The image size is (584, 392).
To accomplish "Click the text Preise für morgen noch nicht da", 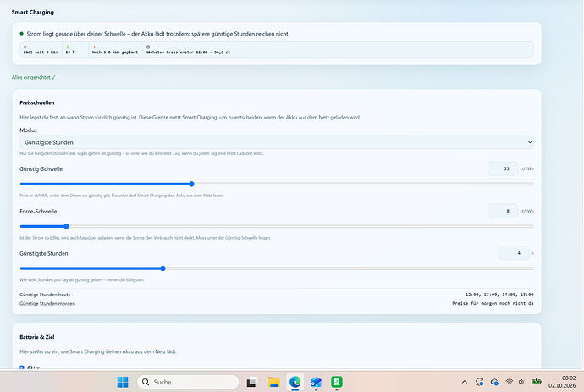I will [493, 303].
